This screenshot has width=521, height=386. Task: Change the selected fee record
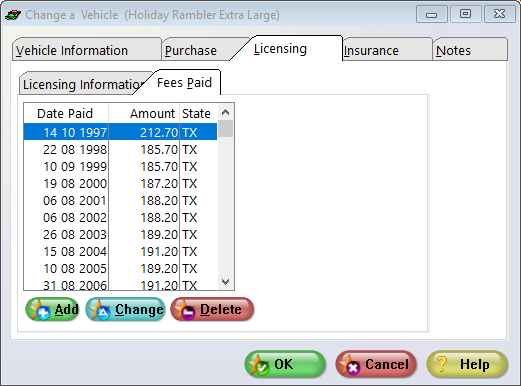click(125, 310)
